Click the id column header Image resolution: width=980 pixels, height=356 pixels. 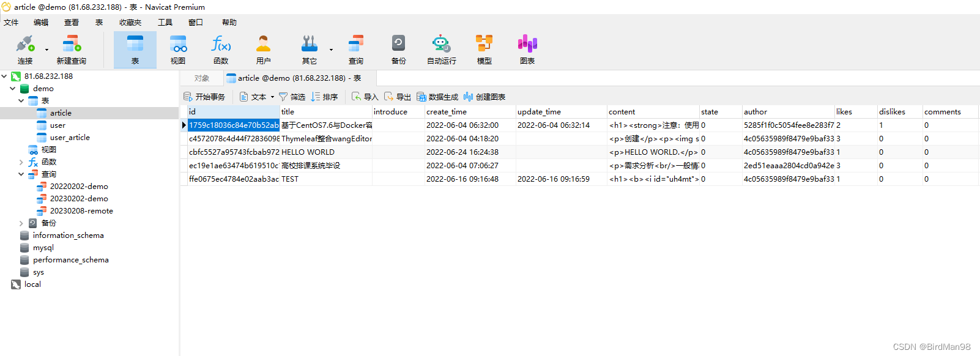(x=234, y=112)
